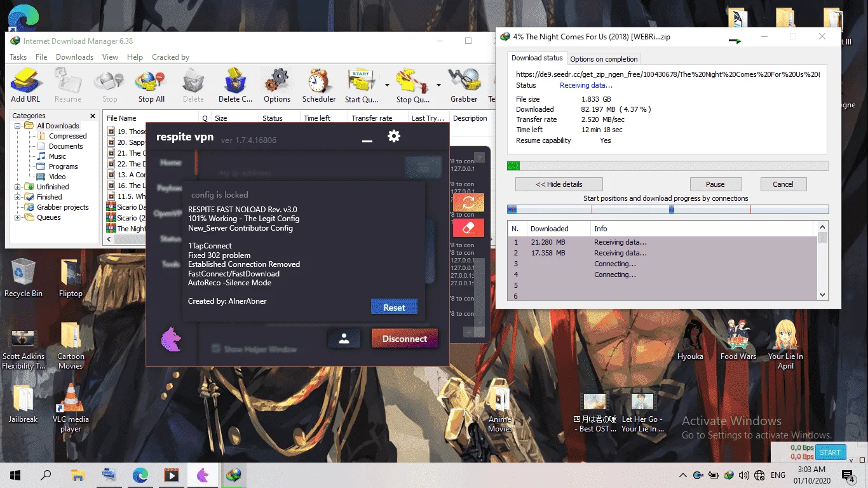This screenshot has width=868, height=488.
Task: Click the Disconnect button
Action: pyautogui.click(x=405, y=339)
